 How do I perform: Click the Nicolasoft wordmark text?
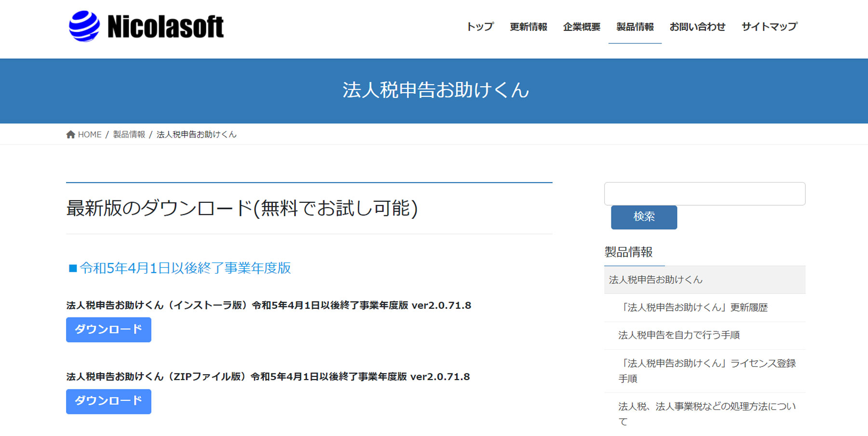[165, 26]
